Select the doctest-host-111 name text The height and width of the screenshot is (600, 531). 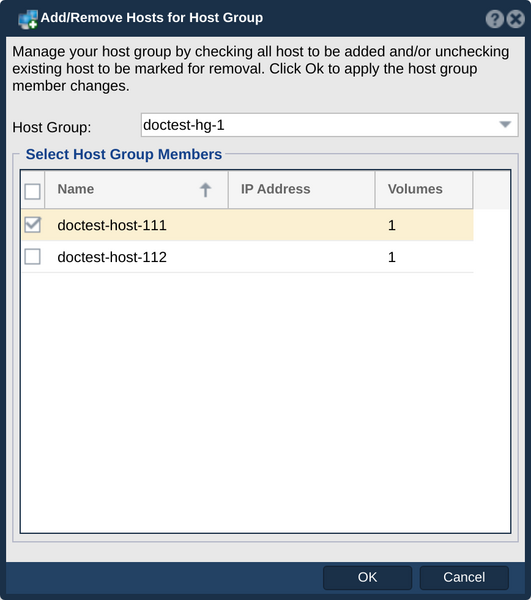(112, 225)
